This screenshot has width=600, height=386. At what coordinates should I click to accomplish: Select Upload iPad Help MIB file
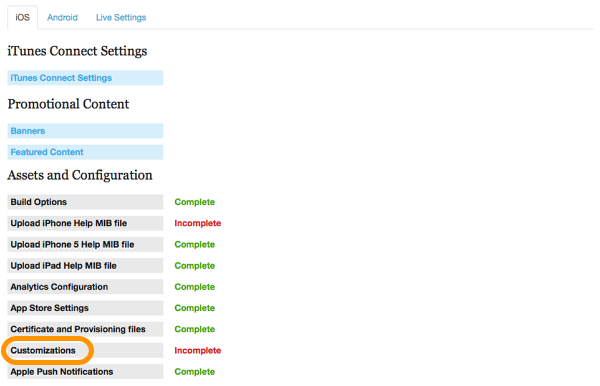click(85, 265)
